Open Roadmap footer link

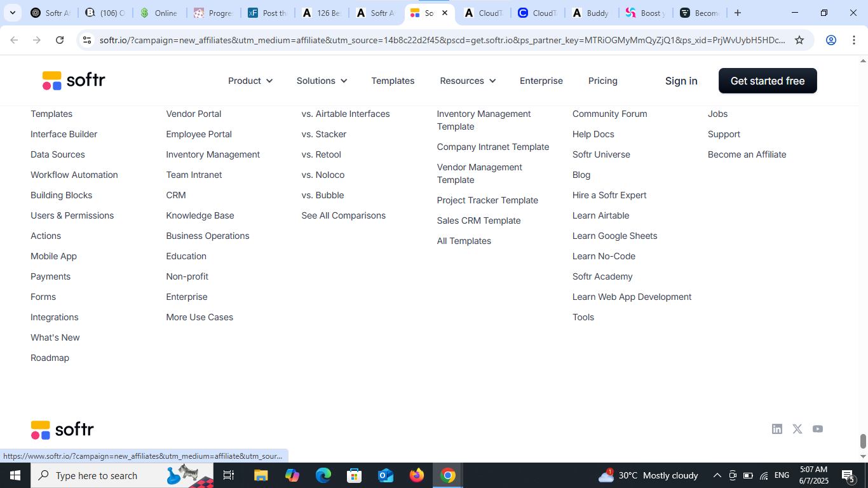point(50,358)
